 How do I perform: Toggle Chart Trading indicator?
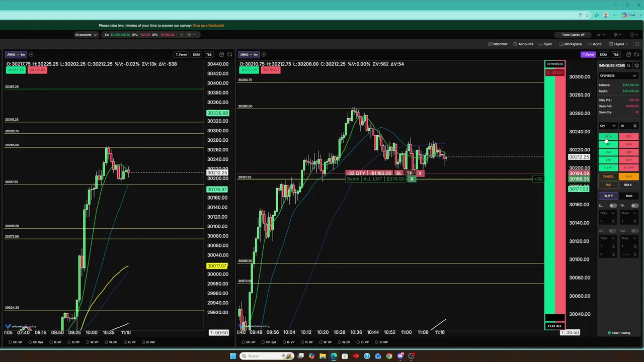pos(619,333)
